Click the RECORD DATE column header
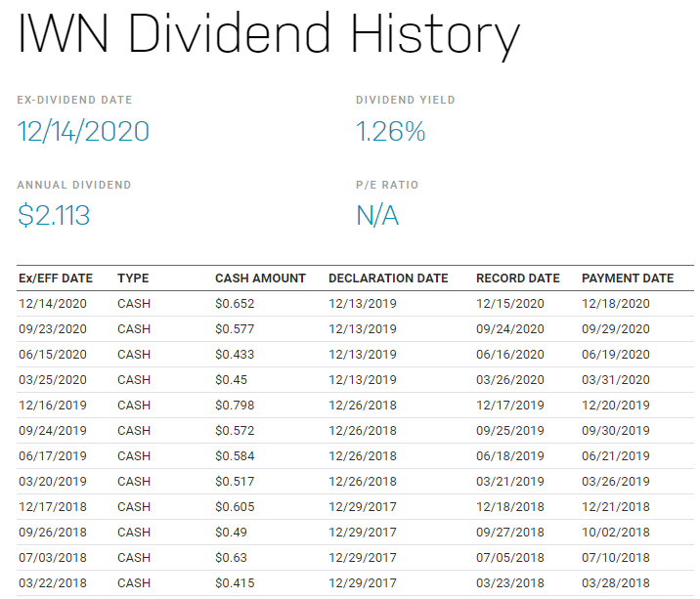The height and width of the screenshot is (599, 700). [518, 278]
